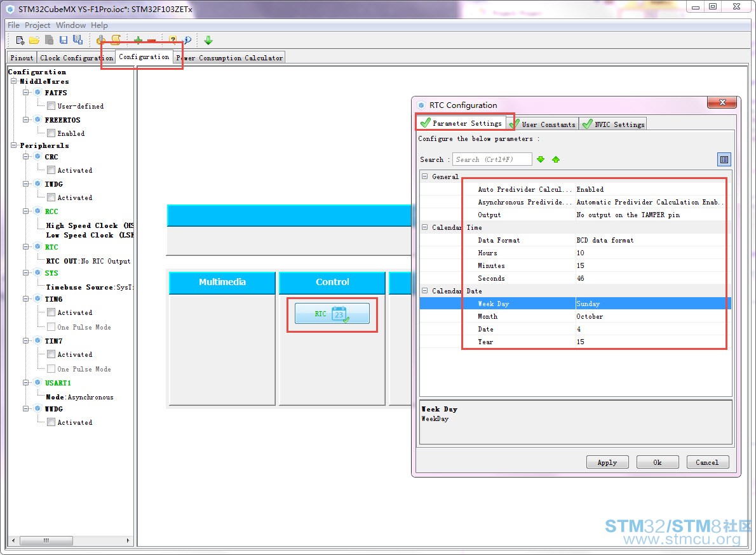Activate the TIM6 checkbox
This screenshot has height=555, width=756.
(x=51, y=312)
